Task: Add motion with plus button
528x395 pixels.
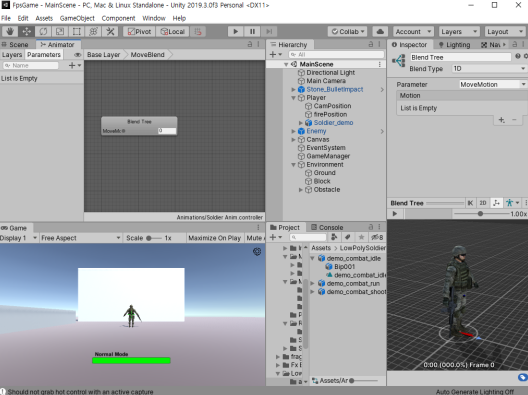Action: coord(502,120)
